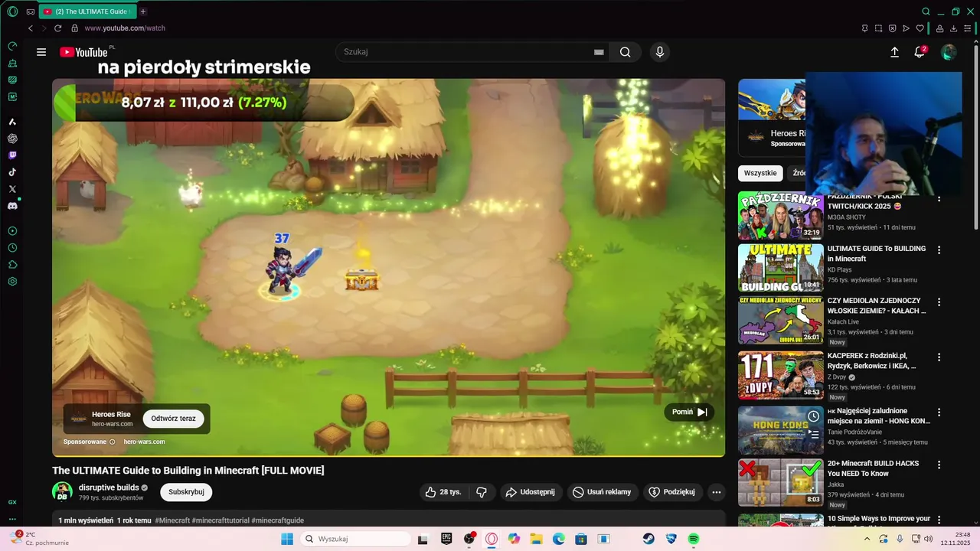The image size is (980, 551).
Task: Click Odtwórz teraz on Heroes Rise ad
Action: tap(173, 419)
